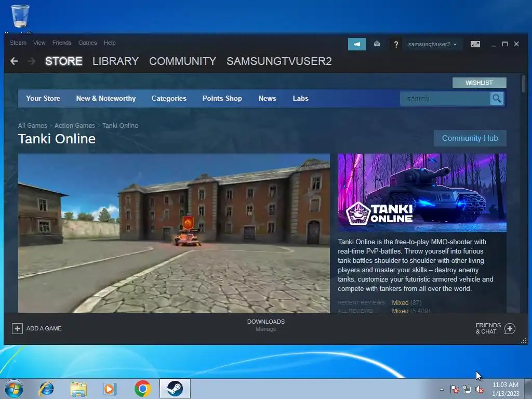This screenshot has height=399, width=532.
Task: Click the muted volume tray icon
Action: coord(480,389)
